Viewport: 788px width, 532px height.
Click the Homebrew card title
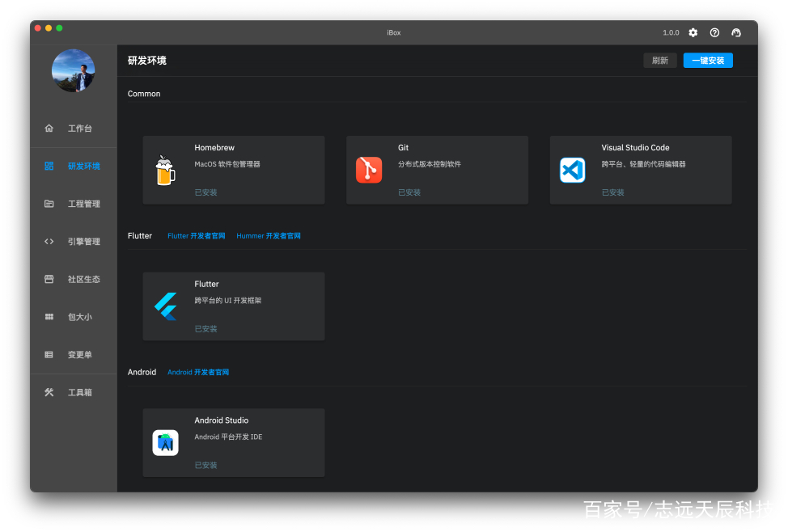click(x=214, y=148)
